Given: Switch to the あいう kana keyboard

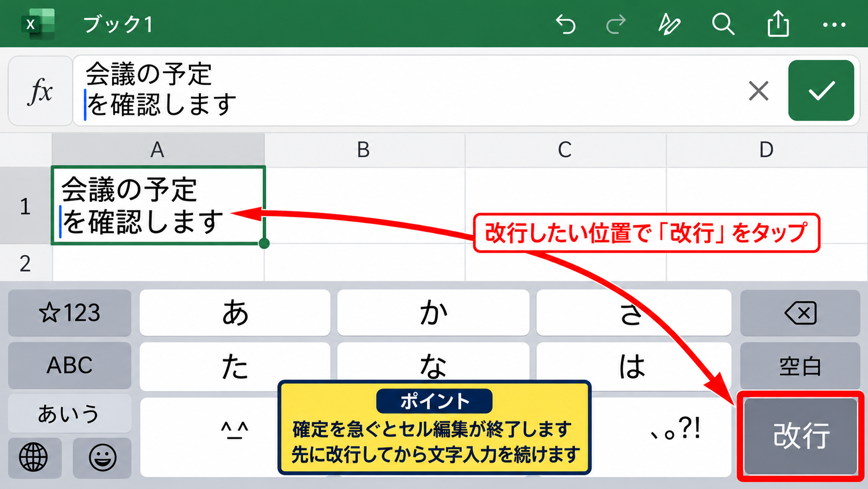Looking at the screenshot, I should [x=70, y=414].
